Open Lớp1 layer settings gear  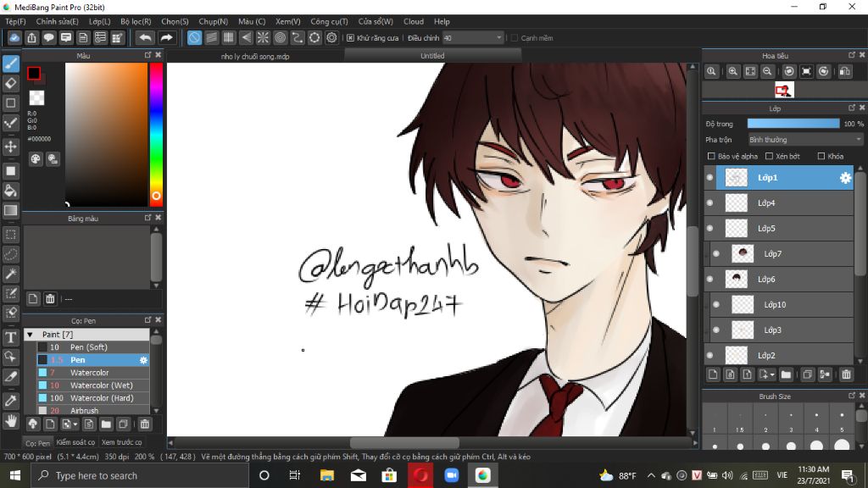click(845, 178)
